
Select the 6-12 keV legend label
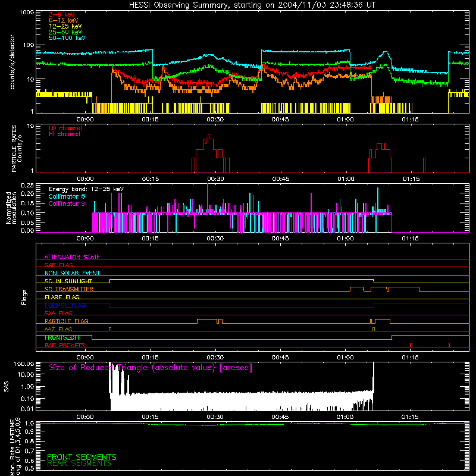64,20
